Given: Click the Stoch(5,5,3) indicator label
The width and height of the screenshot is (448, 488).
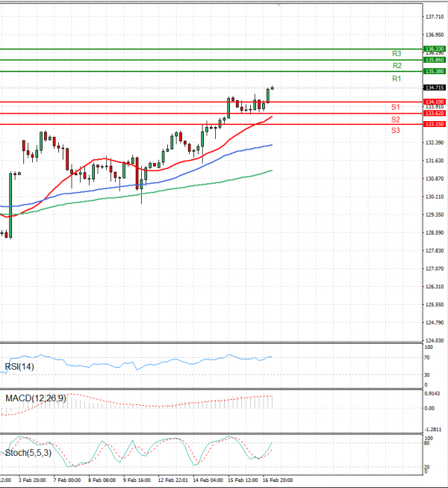Looking at the screenshot, I should click(x=28, y=453).
